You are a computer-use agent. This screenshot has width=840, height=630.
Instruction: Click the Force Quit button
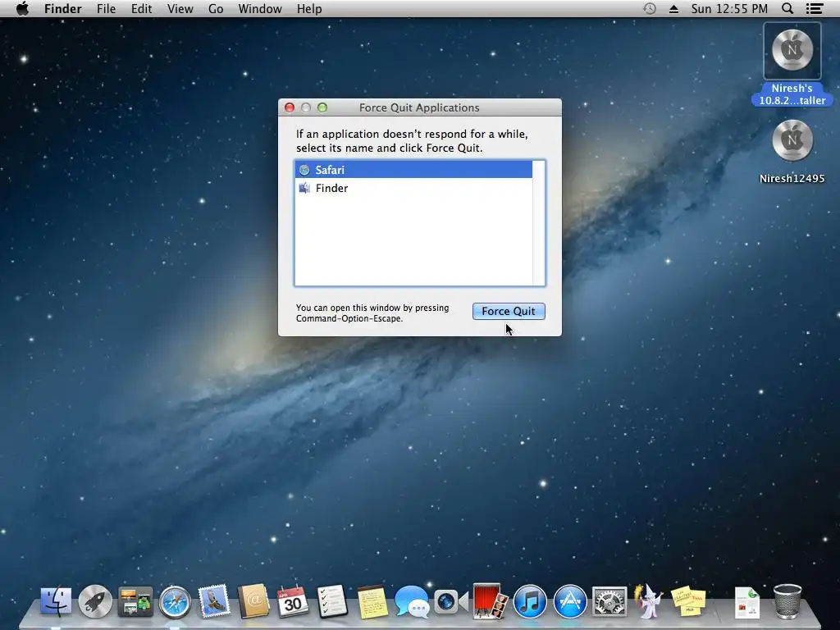(x=509, y=311)
